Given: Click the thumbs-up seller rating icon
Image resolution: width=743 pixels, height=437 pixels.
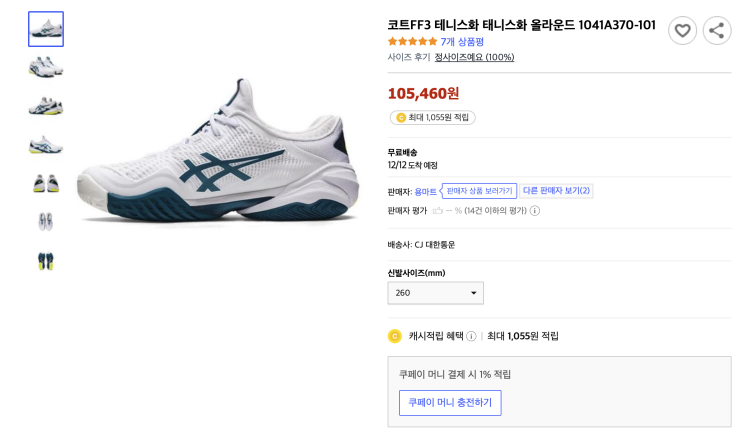Looking at the screenshot, I should click(x=438, y=211).
